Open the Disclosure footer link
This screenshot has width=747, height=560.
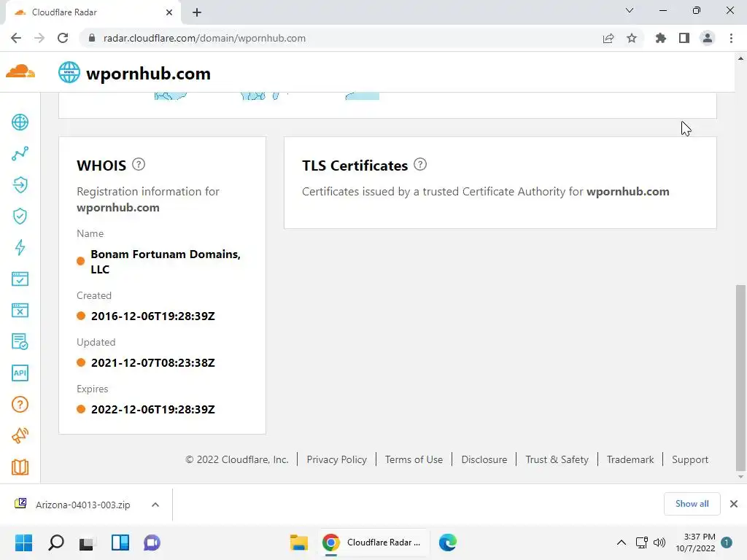(484, 459)
